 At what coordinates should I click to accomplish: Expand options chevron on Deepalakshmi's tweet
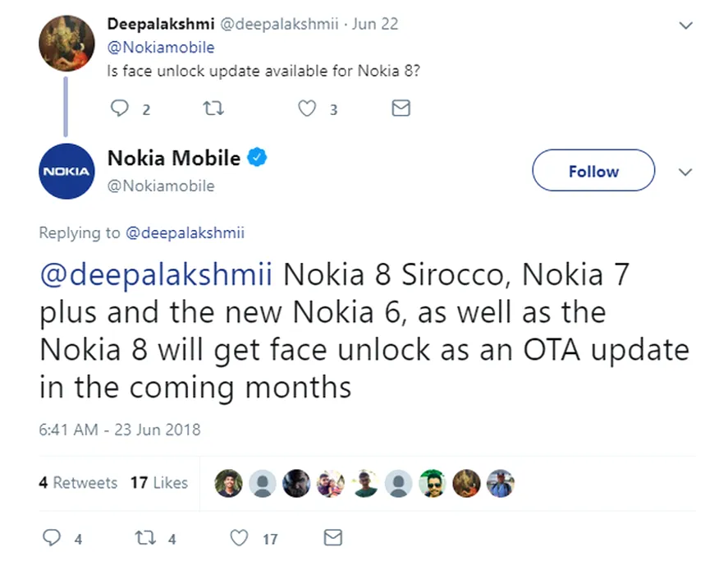(x=686, y=25)
